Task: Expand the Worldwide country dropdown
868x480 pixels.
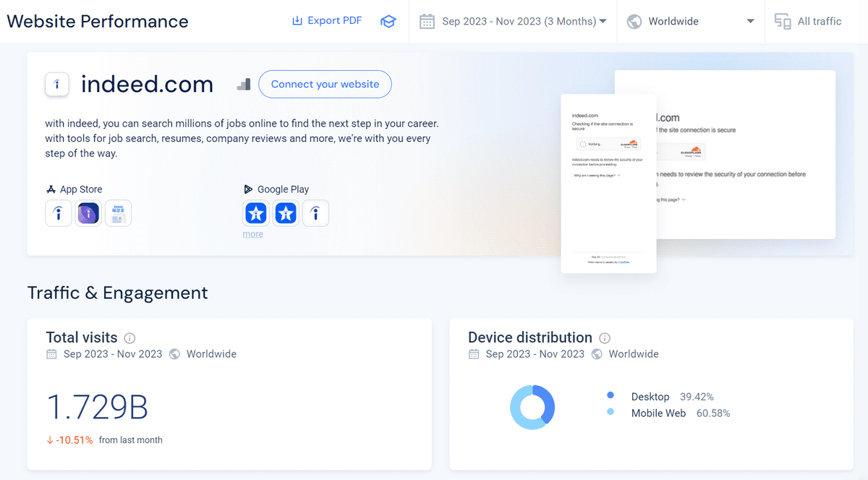Action: click(x=691, y=22)
